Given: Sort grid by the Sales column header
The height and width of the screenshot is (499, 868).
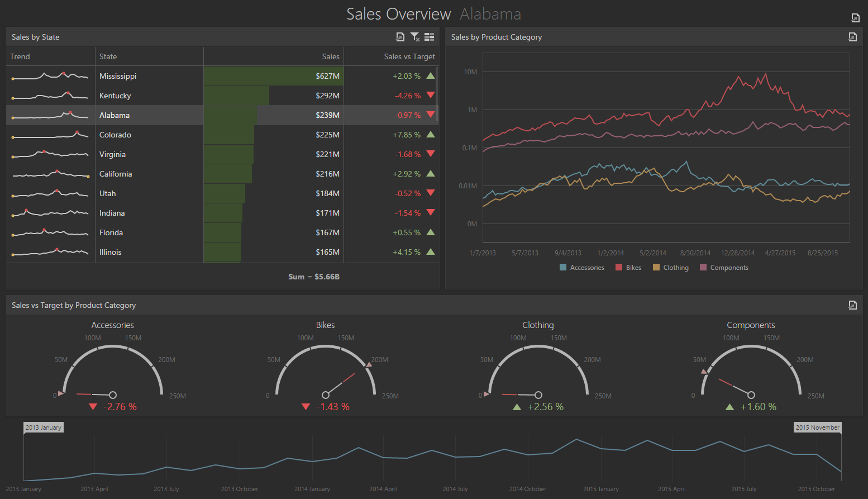Looking at the screenshot, I should [x=330, y=56].
